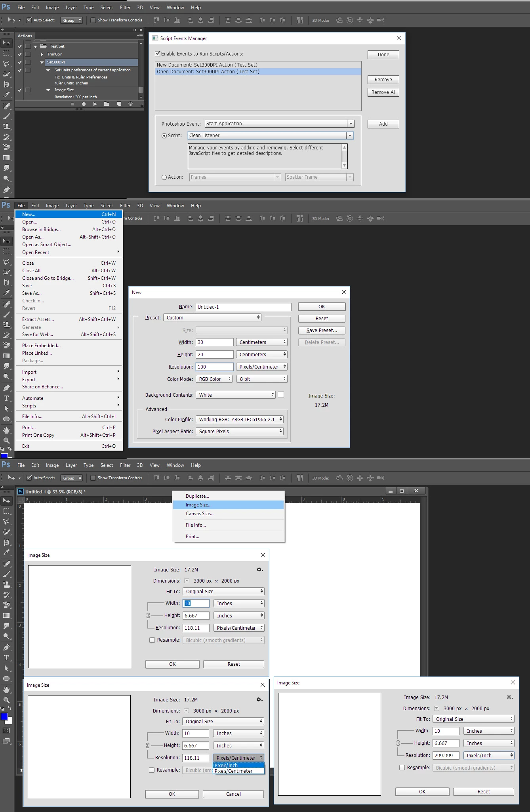Viewport: 530px width, 812px height.
Task: Select the Type tool beside the Untitled-1 document
Action: (x=6, y=658)
